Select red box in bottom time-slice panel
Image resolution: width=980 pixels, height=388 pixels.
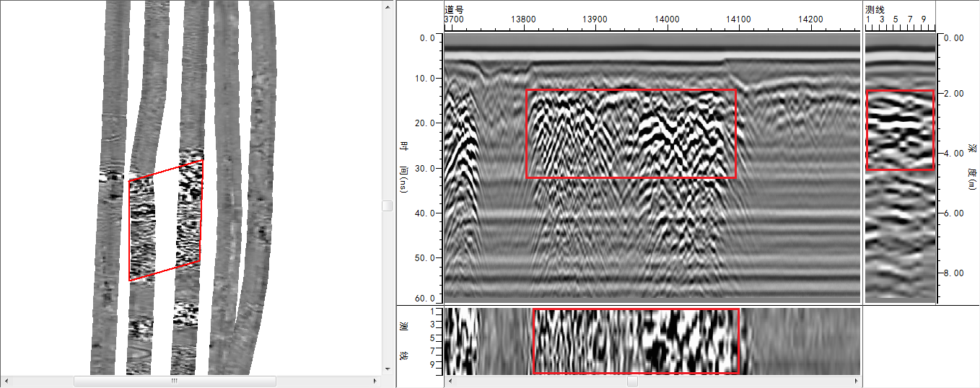tap(636, 341)
